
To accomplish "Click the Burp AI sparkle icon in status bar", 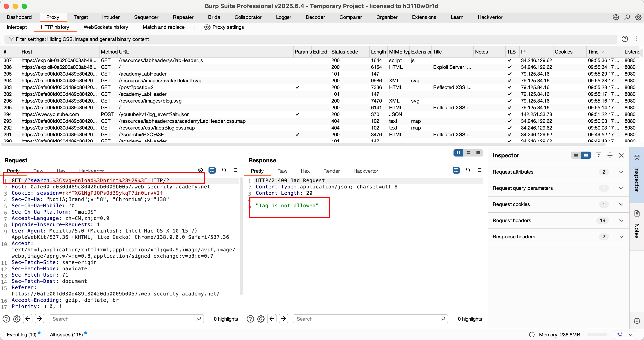I will [619, 335].
